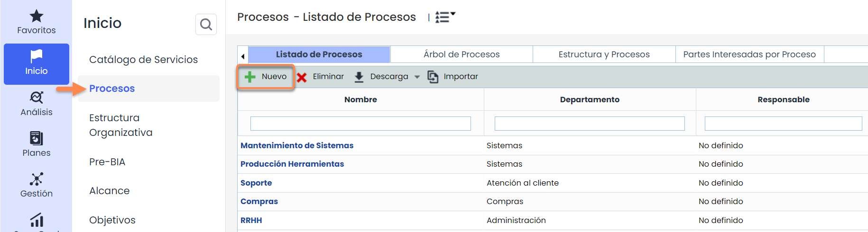Switch to Estructura y Procesos tab
This screenshot has height=232, width=868.
pyautogui.click(x=604, y=54)
